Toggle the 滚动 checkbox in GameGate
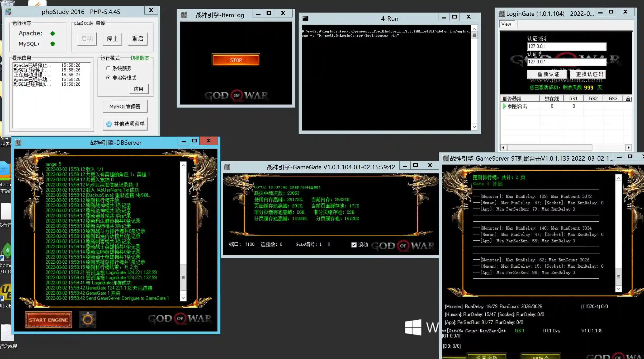This screenshot has height=359, width=644. (354, 245)
